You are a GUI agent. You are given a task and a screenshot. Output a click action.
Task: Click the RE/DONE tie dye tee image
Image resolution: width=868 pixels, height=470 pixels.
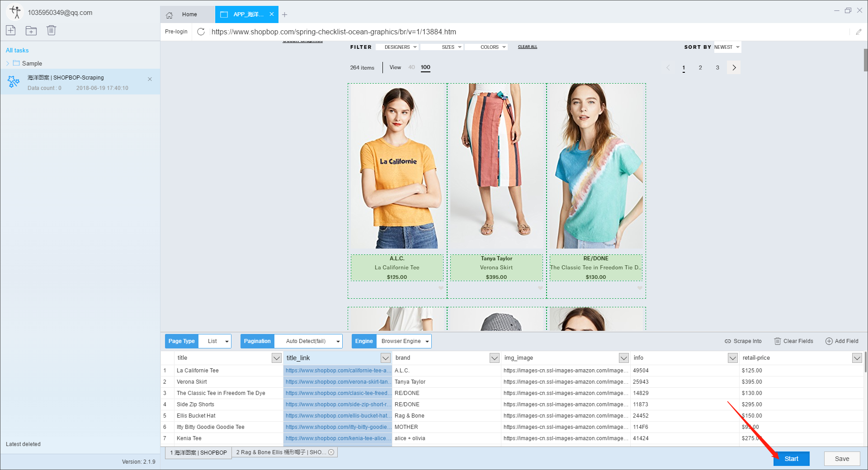tap(596, 166)
